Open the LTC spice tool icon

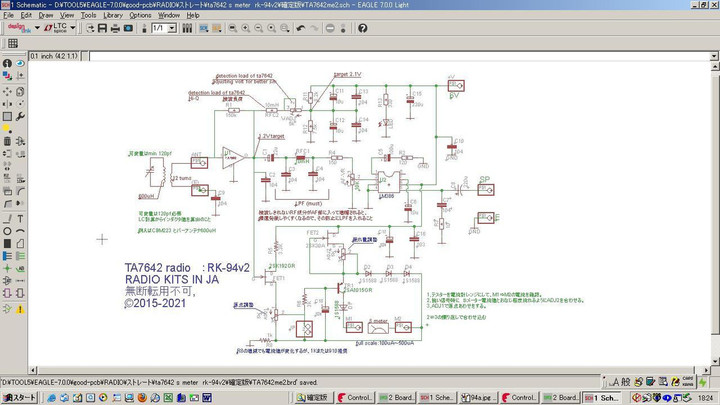click(x=56, y=28)
